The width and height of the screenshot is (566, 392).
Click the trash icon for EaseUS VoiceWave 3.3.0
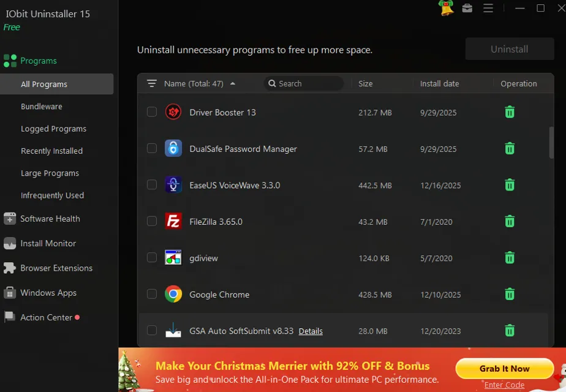[509, 185]
